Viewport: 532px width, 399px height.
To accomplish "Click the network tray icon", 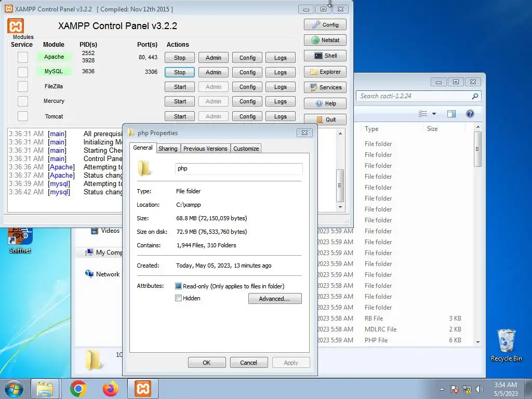I will pos(467,389).
